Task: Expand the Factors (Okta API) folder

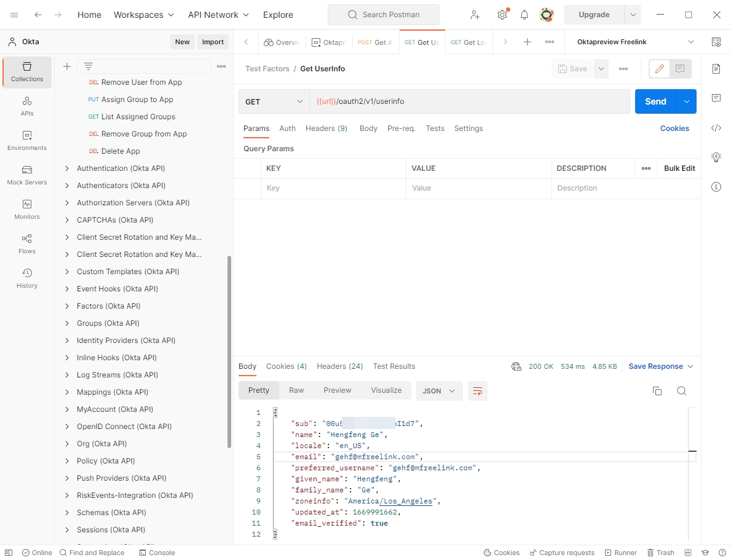Action: point(68,306)
